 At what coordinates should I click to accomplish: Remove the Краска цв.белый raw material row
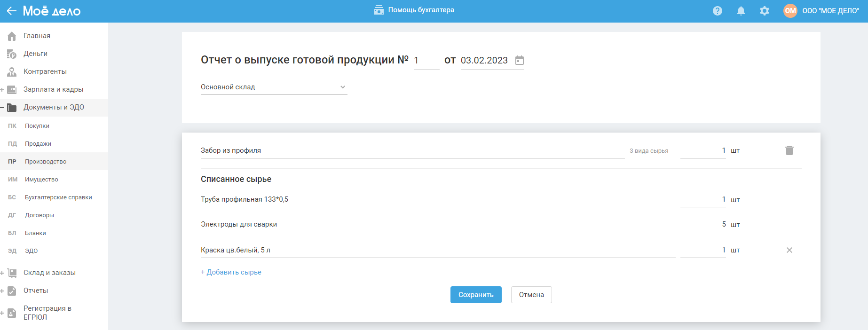tap(789, 250)
